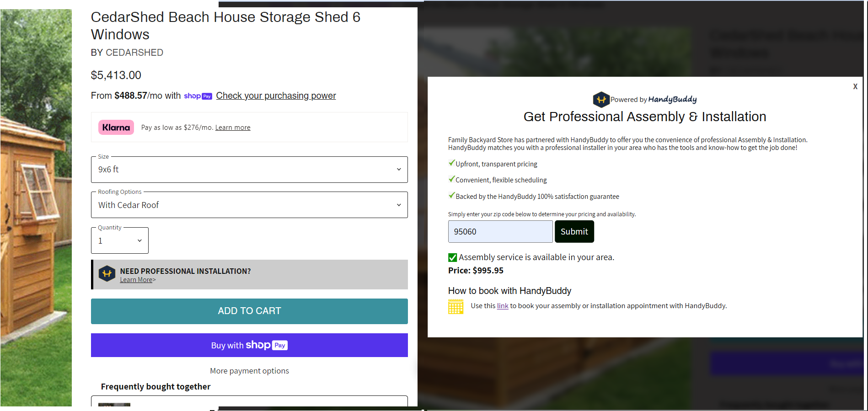Focus the zip code field containing 95060

[x=500, y=232]
